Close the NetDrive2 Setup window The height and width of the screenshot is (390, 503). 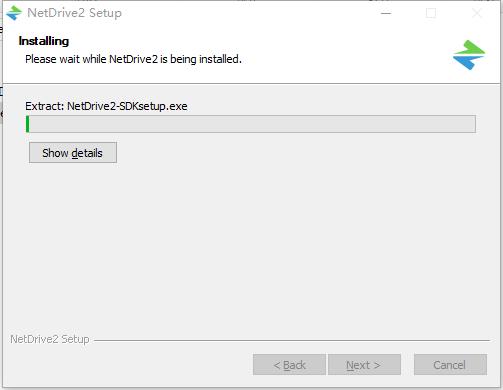[477, 13]
